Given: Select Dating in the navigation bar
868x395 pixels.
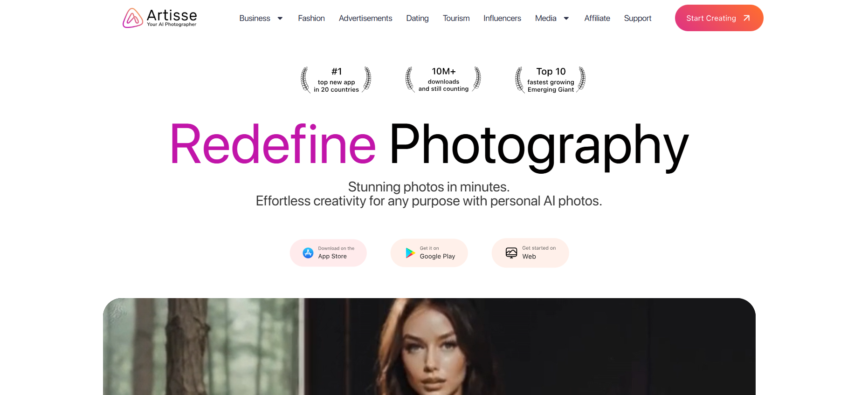Looking at the screenshot, I should [417, 18].
